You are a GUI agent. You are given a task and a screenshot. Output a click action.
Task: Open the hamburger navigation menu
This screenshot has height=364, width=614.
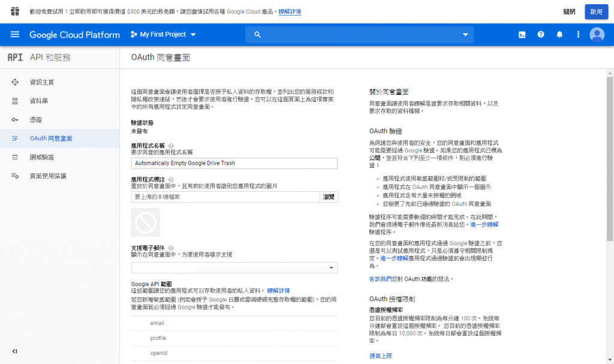pyautogui.click(x=15, y=34)
